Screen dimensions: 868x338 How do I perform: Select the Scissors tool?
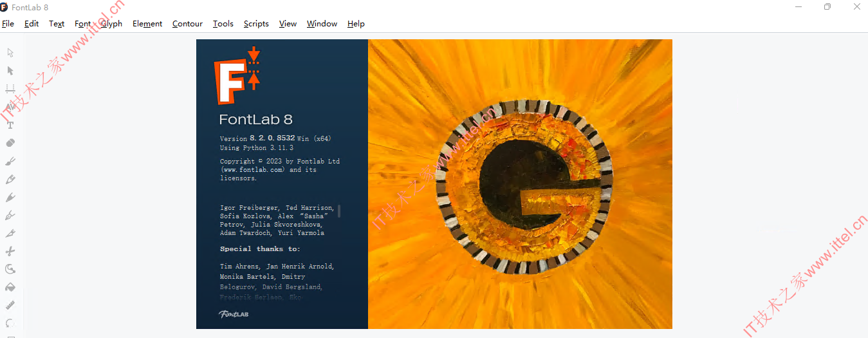(x=10, y=251)
